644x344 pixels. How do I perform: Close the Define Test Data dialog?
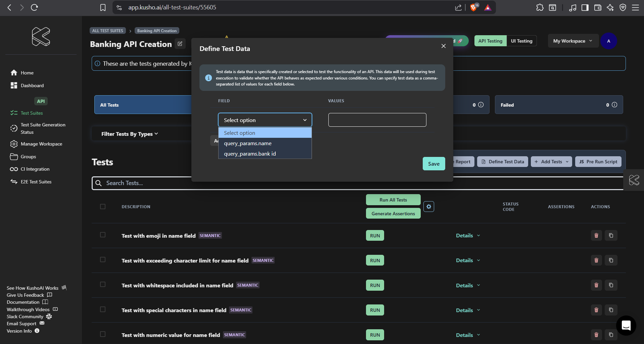click(444, 46)
